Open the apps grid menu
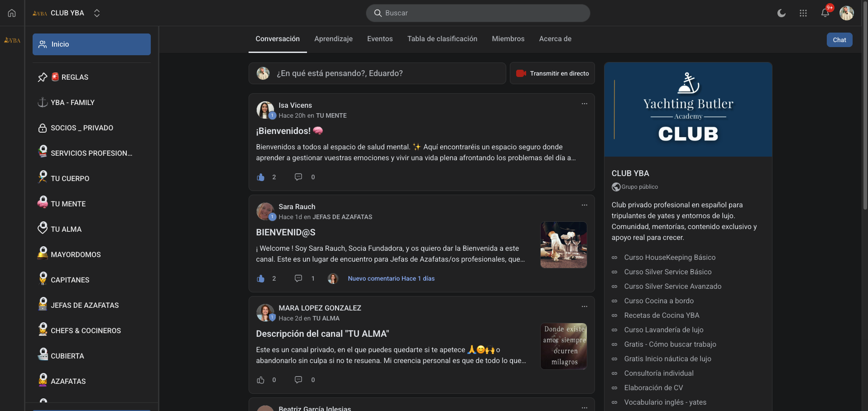The width and height of the screenshot is (868, 411). [x=803, y=13]
